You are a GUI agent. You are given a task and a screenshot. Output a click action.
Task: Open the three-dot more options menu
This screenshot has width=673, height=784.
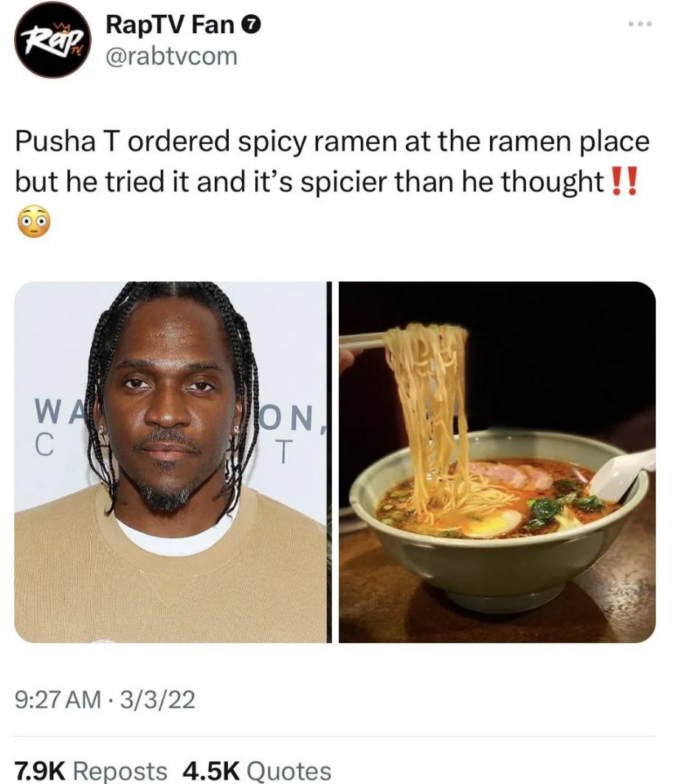[x=641, y=24]
